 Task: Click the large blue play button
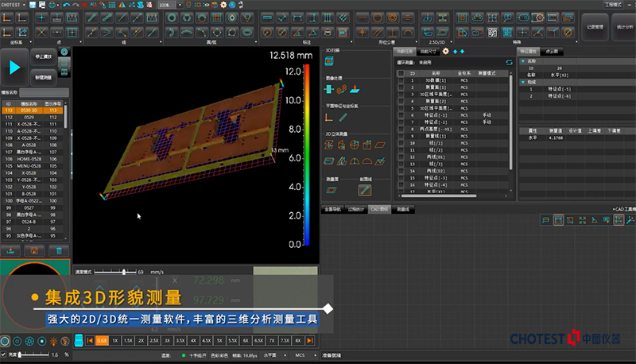(x=14, y=68)
